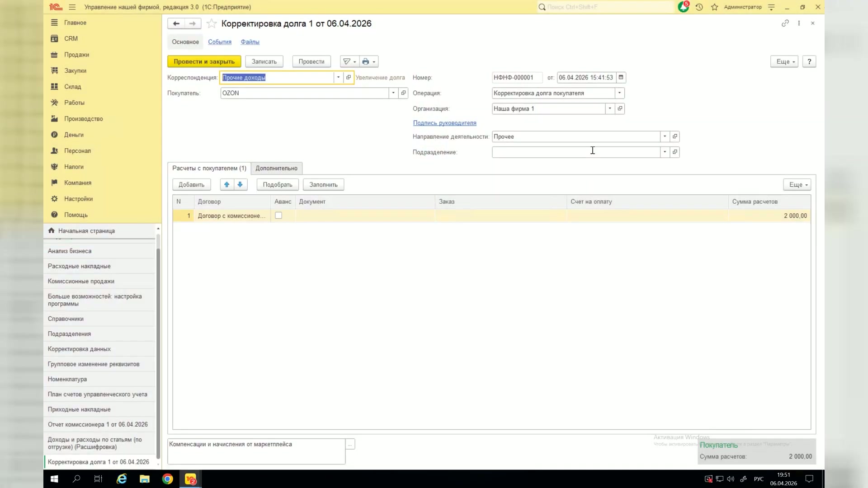Toggle the Аванс checkbox in row 1
This screenshot has height=488, width=868.
click(x=278, y=216)
